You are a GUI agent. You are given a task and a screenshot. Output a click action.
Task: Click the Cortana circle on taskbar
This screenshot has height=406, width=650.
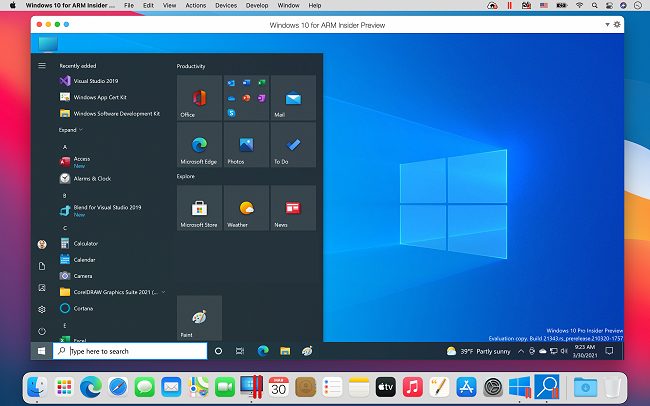pyautogui.click(x=218, y=351)
